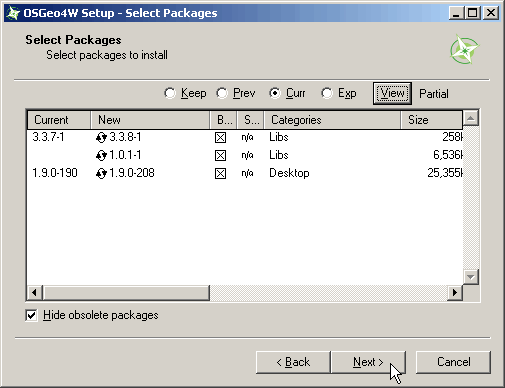505x388 pixels.
Task: Toggle binary checkbox for 3.3.8-1 Libs package
Action: 220,137
